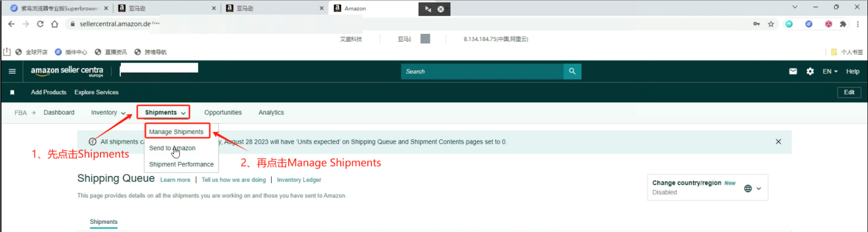This screenshot has width=868, height=232.
Task: Click the 艾盛科技 label
Action: pos(351,39)
